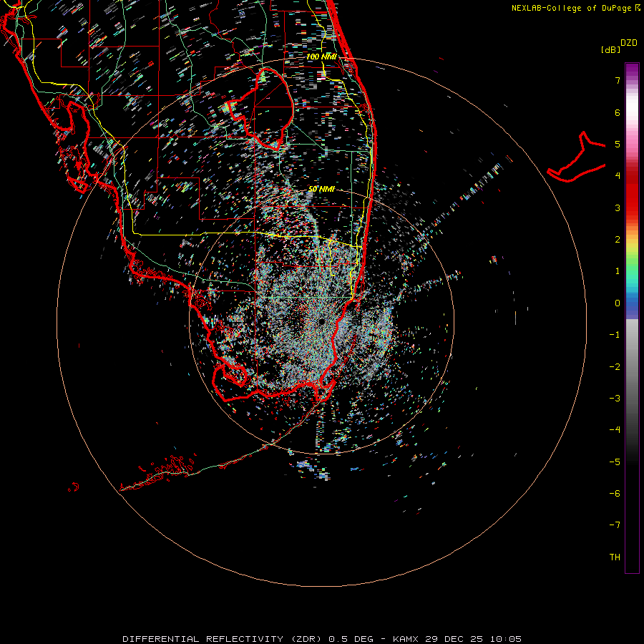644x644 pixels.
Task: Click the NEXLAB-College of DuPage watermark text
Action: pos(575,8)
